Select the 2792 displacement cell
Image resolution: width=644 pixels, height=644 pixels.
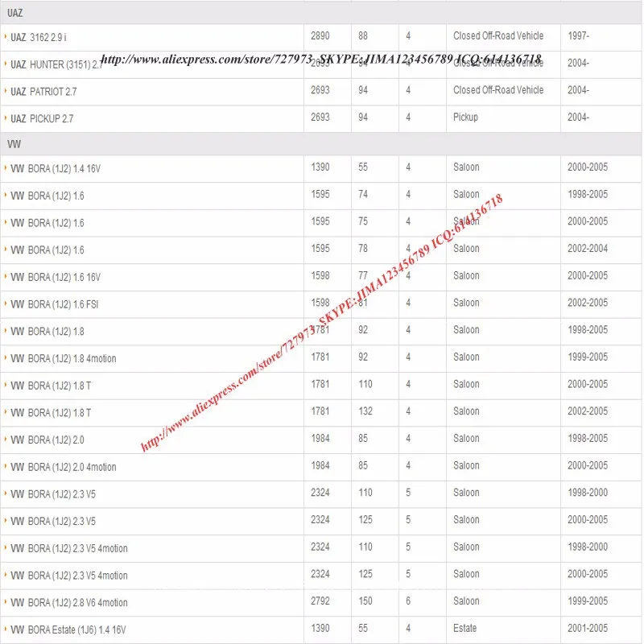tap(320, 601)
